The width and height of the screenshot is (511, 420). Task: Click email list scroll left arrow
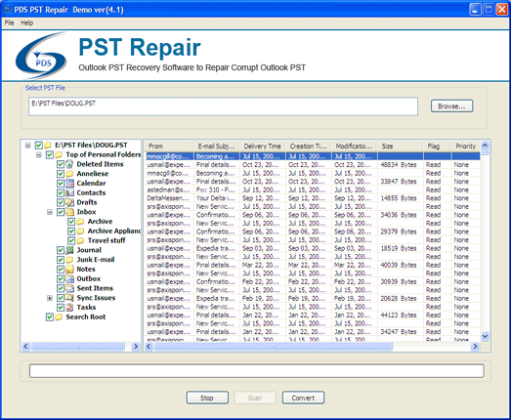149,347
